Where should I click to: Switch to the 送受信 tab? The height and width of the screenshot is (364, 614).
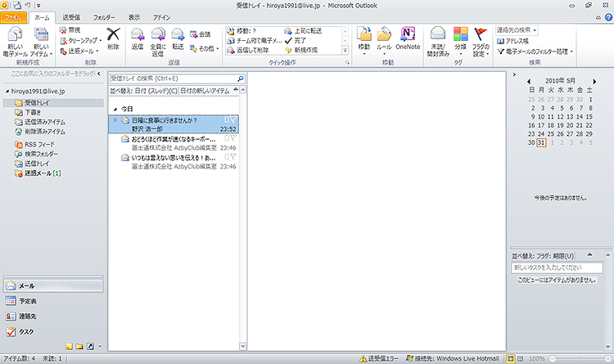coord(71,18)
